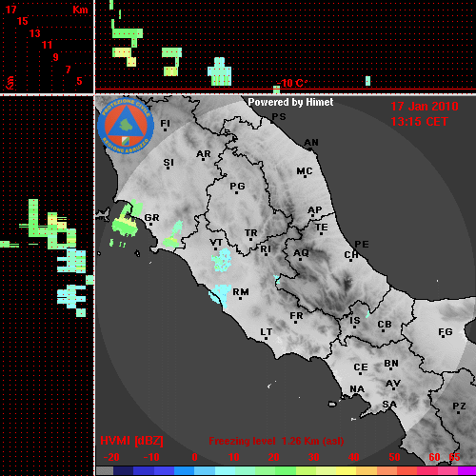476x476 pixels.
Task: Click the 'HVMI [dBZ]' label
Action: (131, 441)
